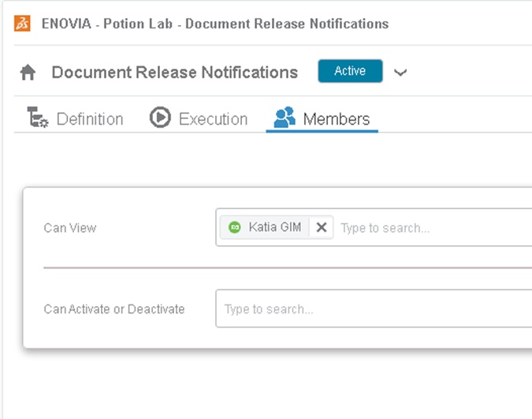
Task: Toggle the Active status badge
Action: [350, 71]
